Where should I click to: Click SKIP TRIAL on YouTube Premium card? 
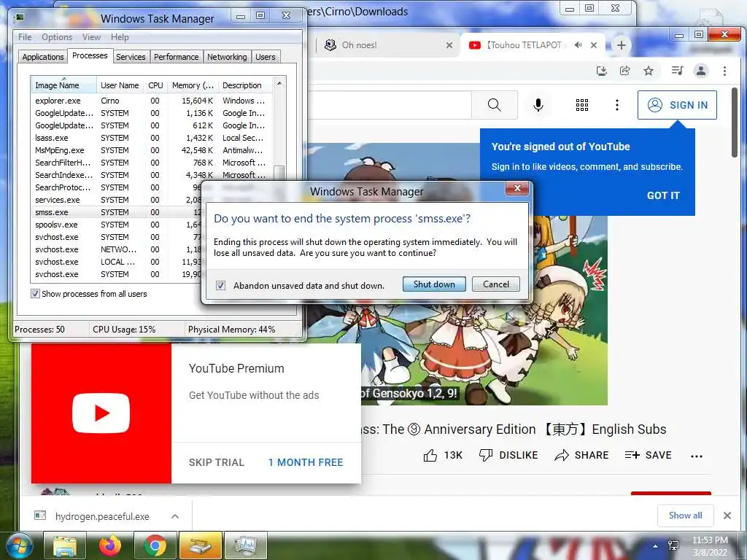[x=216, y=462]
